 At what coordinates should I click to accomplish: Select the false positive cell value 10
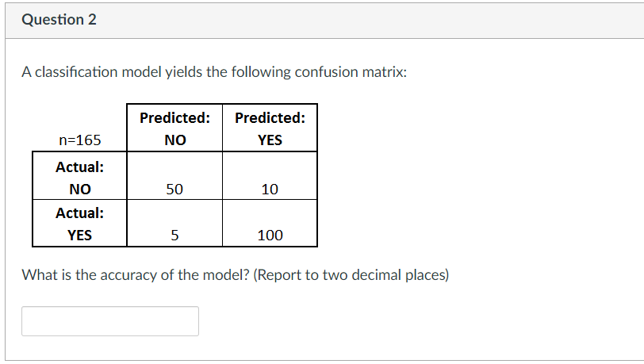coord(270,189)
